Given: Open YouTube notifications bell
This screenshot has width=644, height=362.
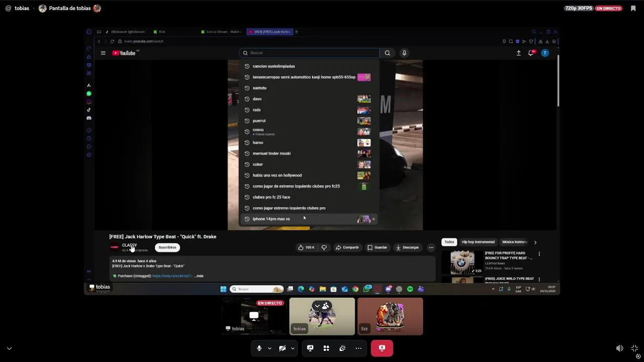Looking at the screenshot, I should click(x=531, y=53).
